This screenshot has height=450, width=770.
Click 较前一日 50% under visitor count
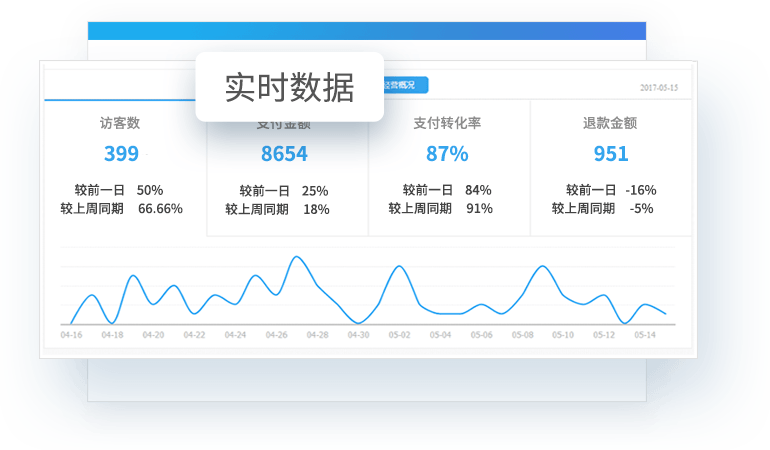coord(119,190)
